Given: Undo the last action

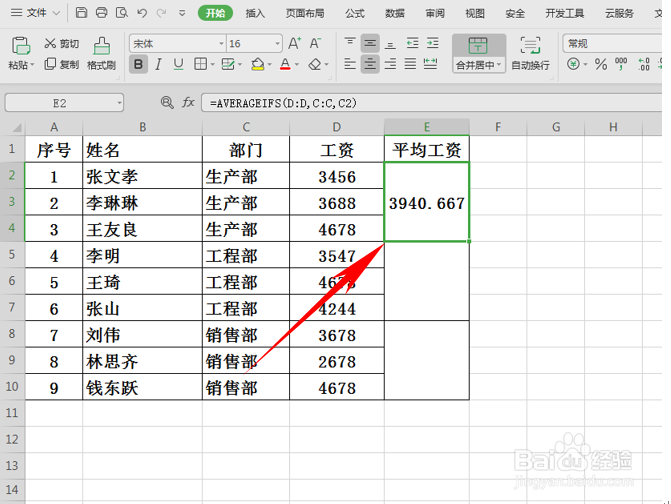Looking at the screenshot, I should tap(142, 13).
